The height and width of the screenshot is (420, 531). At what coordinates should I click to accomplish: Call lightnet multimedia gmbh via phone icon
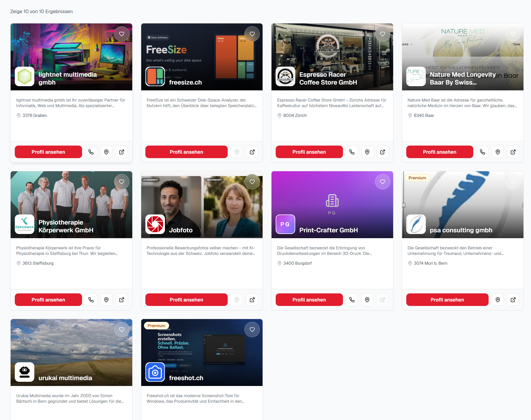(x=91, y=152)
